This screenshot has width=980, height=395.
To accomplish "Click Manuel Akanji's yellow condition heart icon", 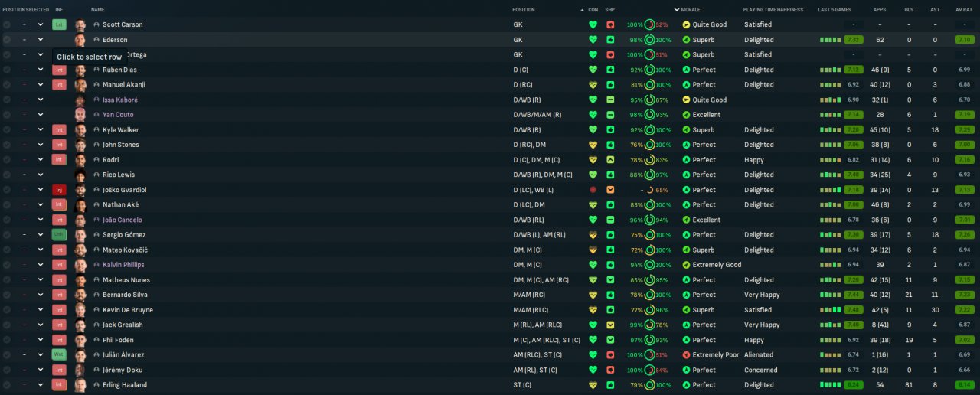I will [x=593, y=85].
